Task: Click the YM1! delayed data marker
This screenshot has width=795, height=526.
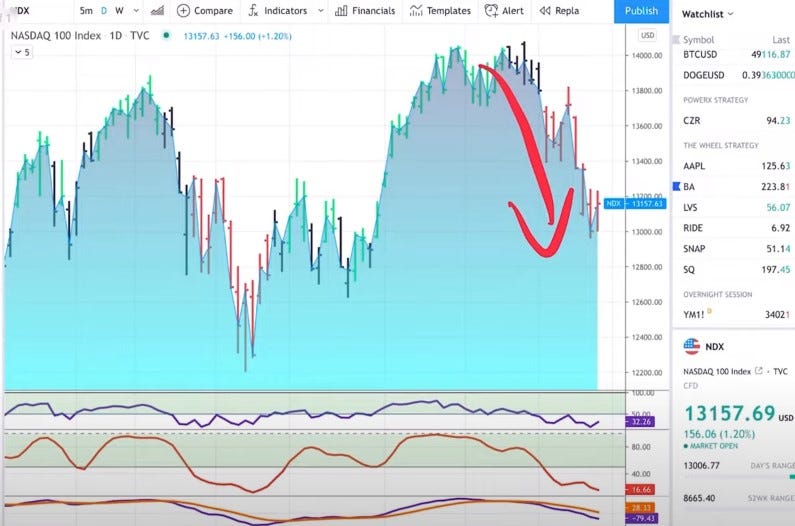Action: point(709,311)
